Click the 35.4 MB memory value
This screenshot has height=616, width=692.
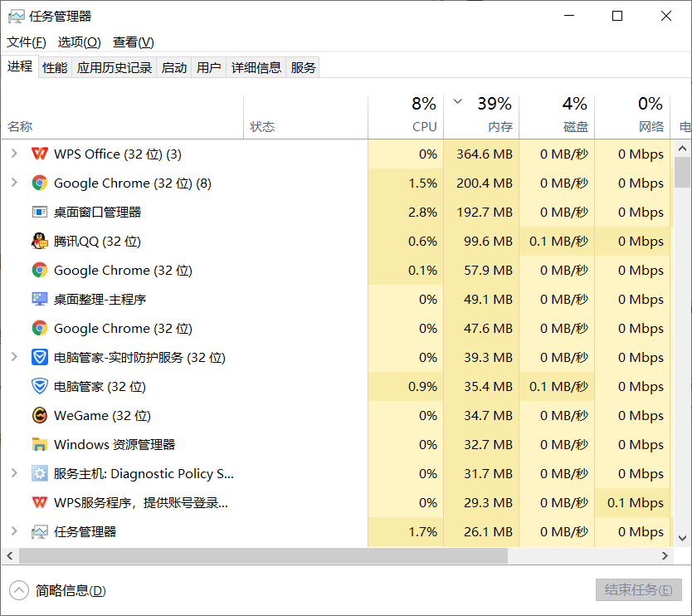[488, 386]
